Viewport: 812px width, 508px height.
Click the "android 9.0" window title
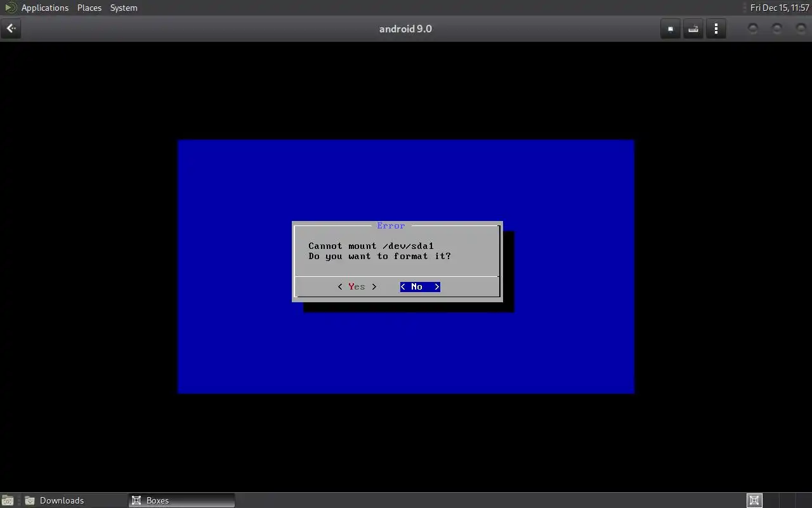point(405,29)
